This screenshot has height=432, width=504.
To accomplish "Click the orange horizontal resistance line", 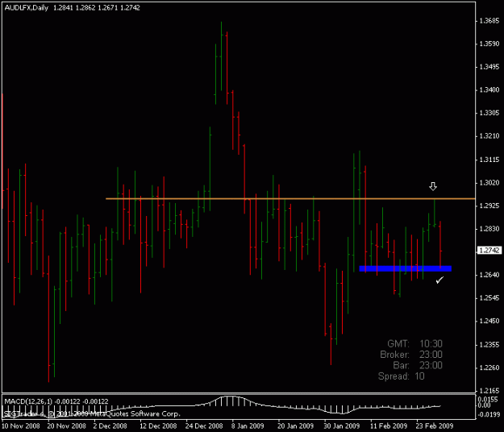I will pyautogui.click(x=290, y=199).
